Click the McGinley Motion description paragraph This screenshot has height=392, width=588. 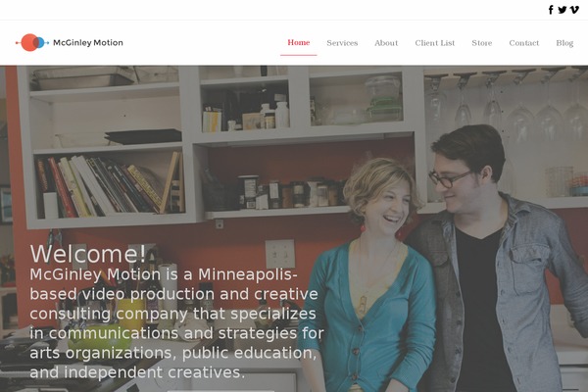pos(176,323)
